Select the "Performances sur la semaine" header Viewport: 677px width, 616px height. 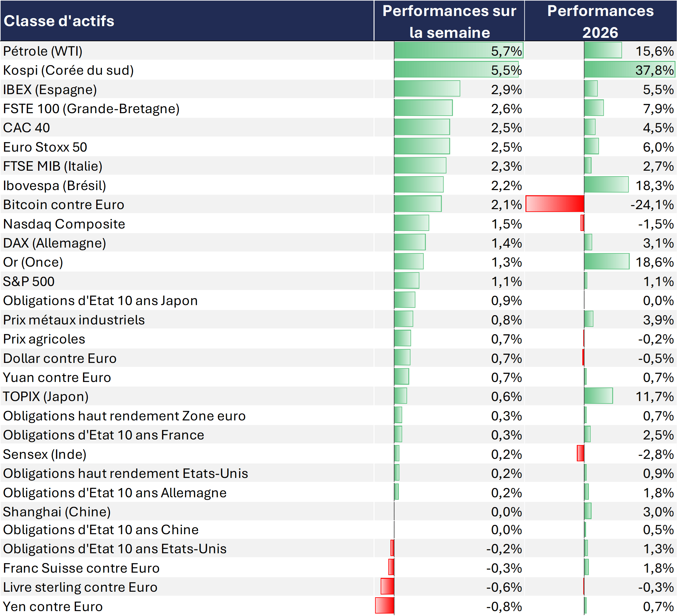[449, 22]
